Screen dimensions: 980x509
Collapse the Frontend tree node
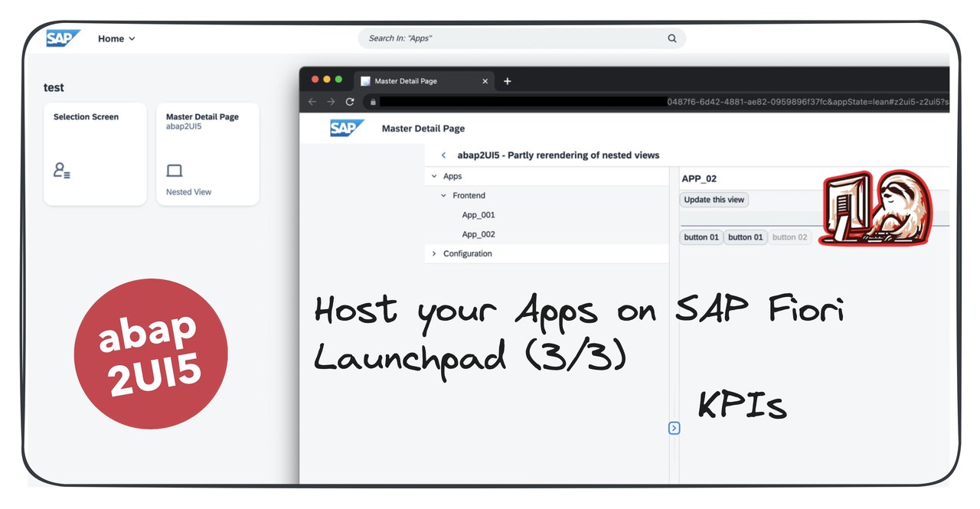point(443,196)
